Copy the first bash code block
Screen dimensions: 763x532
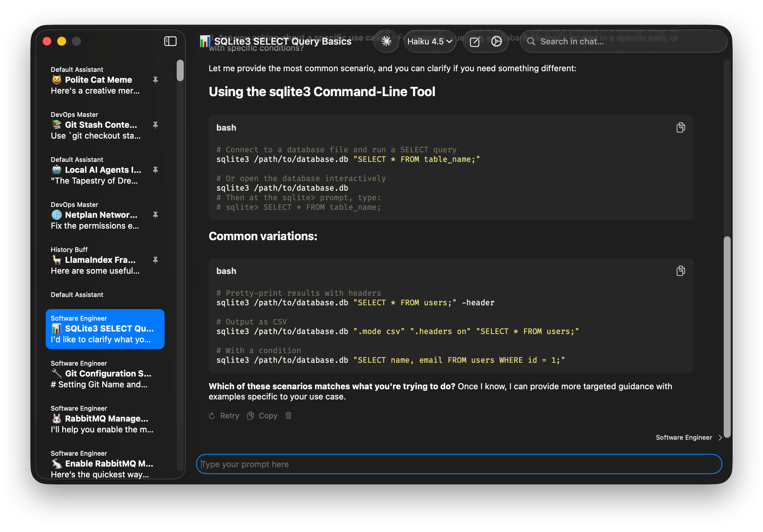[x=680, y=127]
